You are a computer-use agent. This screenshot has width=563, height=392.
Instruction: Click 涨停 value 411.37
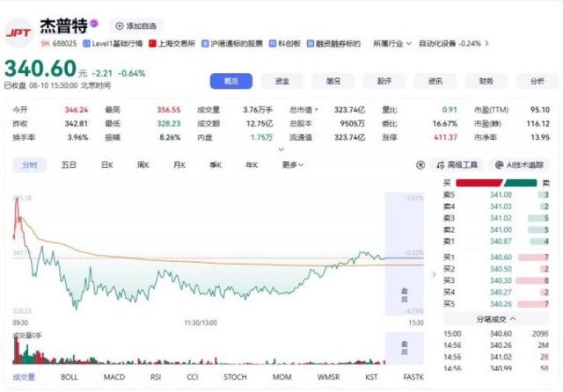tap(445, 137)
